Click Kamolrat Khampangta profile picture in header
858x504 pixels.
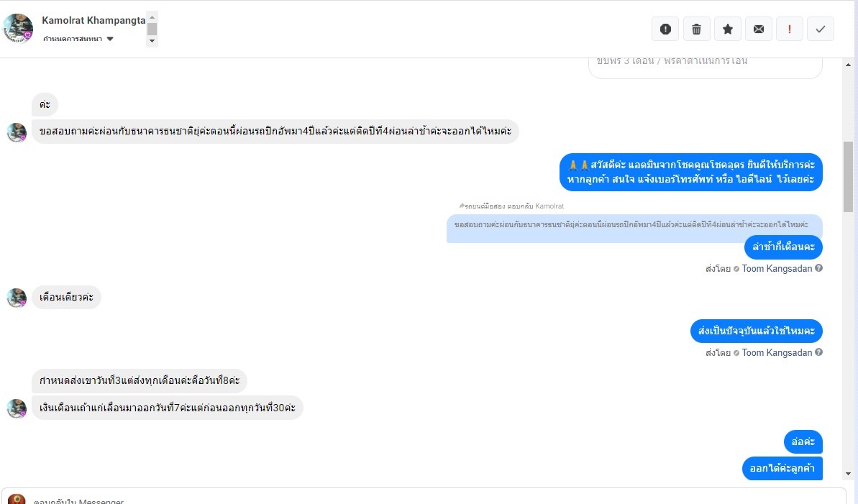pos(17,28)
